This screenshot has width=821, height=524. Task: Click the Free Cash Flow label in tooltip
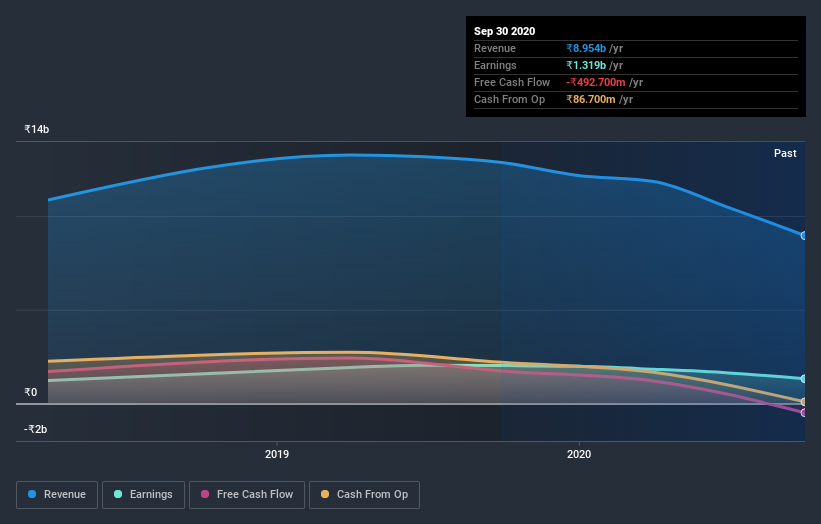(x=512, y=82)
